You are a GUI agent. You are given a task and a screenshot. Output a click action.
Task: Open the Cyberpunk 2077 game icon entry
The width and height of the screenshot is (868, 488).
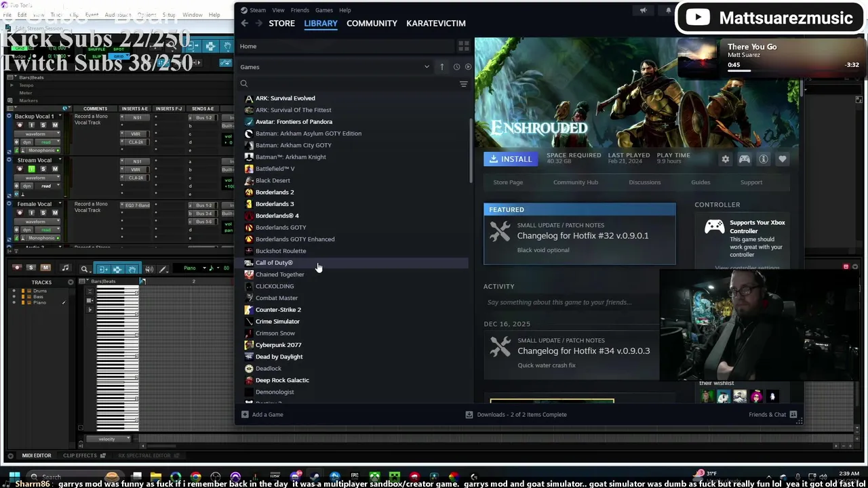point(249,345)
